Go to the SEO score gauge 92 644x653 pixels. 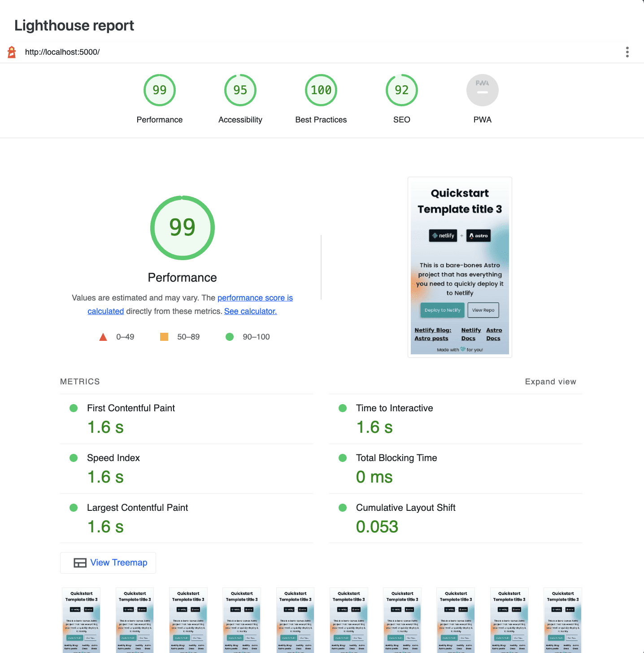[402, 91]
